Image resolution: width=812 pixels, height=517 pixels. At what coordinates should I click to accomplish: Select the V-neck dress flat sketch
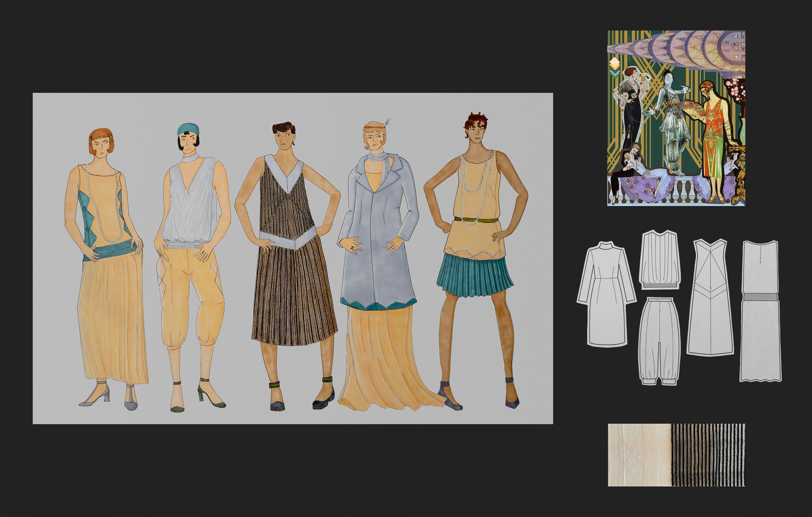tap(711, 297)
